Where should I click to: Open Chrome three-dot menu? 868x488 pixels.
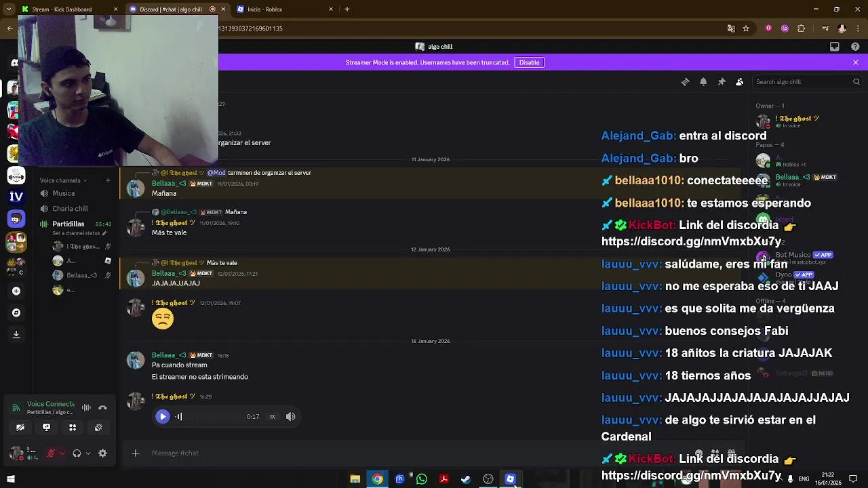856,28
